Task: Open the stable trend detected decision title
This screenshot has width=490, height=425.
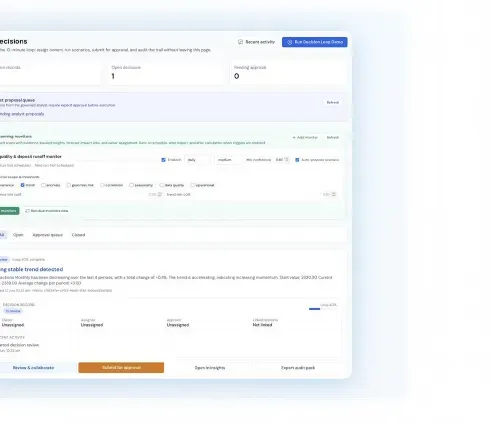Action: point(31,269)
